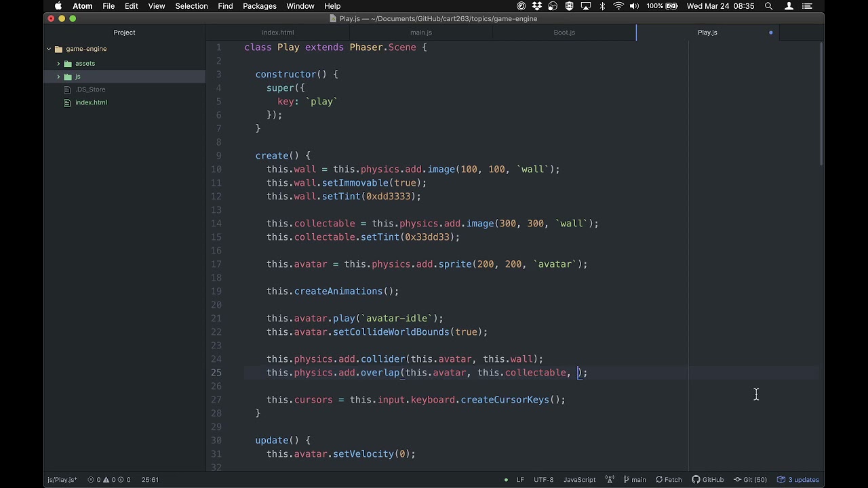Switch to the main.js tab

[421, 33]
